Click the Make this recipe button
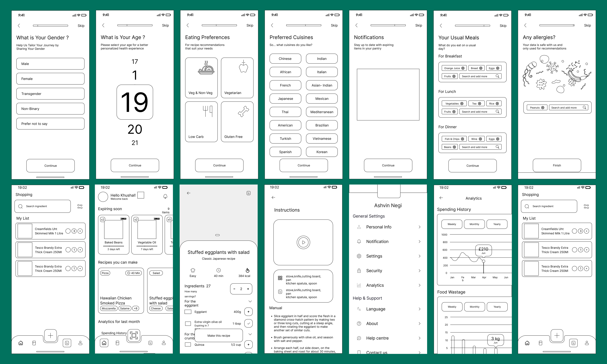 pos(219,336)
